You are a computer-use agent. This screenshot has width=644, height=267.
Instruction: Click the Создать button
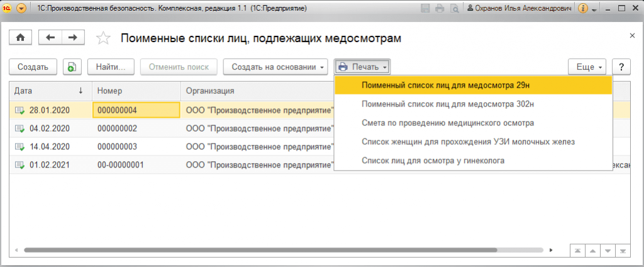(33, 67)
